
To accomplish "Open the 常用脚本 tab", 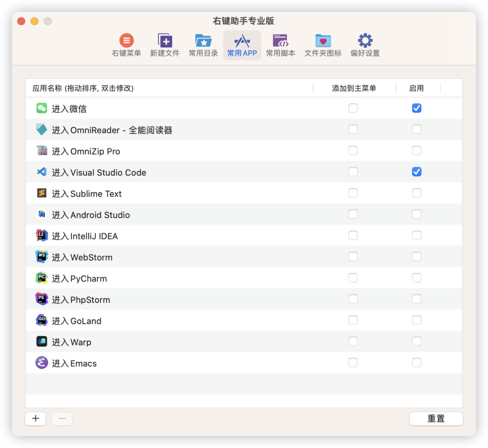I will pos(281,45).
